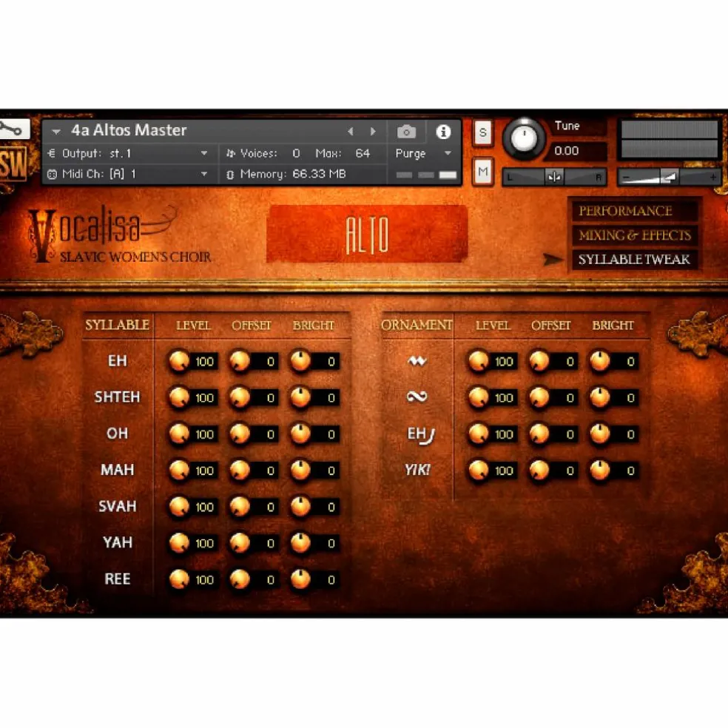This screenshot has height=728, width=728.
Task: Click the Memory chip icon
Action: 230,175
